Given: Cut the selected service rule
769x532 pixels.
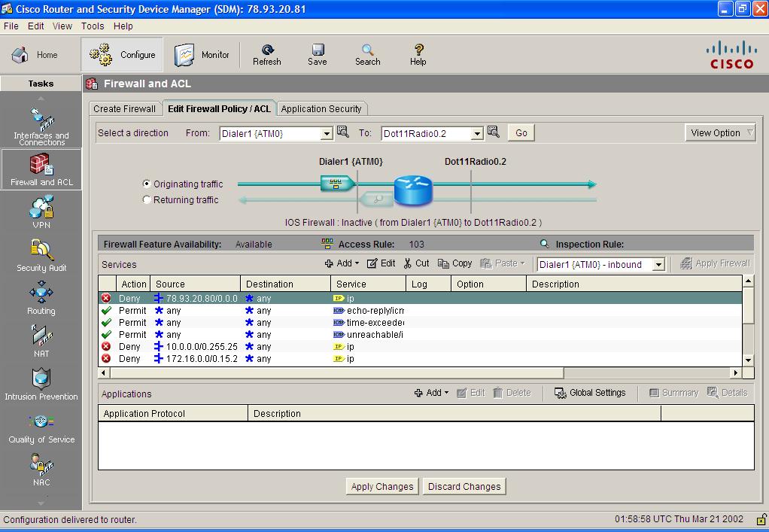Looking at the screenshot, I should (416, 263).
